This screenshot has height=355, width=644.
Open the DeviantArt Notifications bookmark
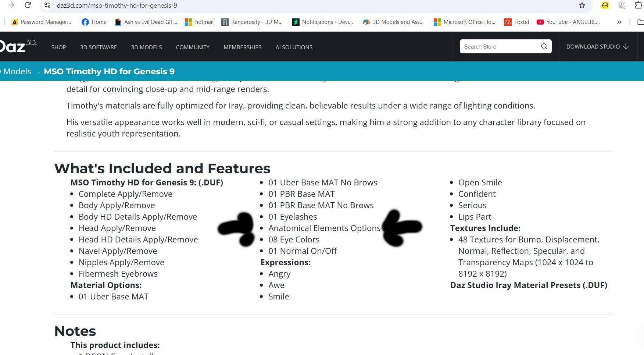(322, 22)
